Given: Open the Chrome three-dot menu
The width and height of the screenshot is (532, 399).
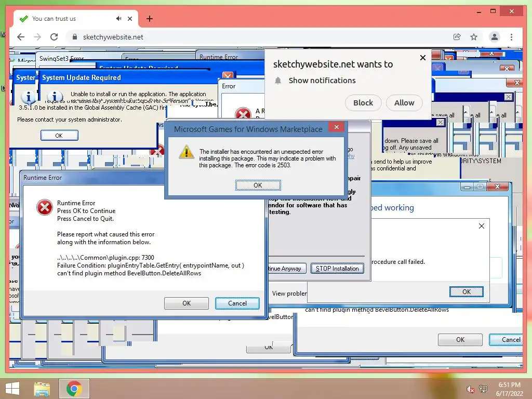Looking at the screenshot, I should tap(511, 37).
